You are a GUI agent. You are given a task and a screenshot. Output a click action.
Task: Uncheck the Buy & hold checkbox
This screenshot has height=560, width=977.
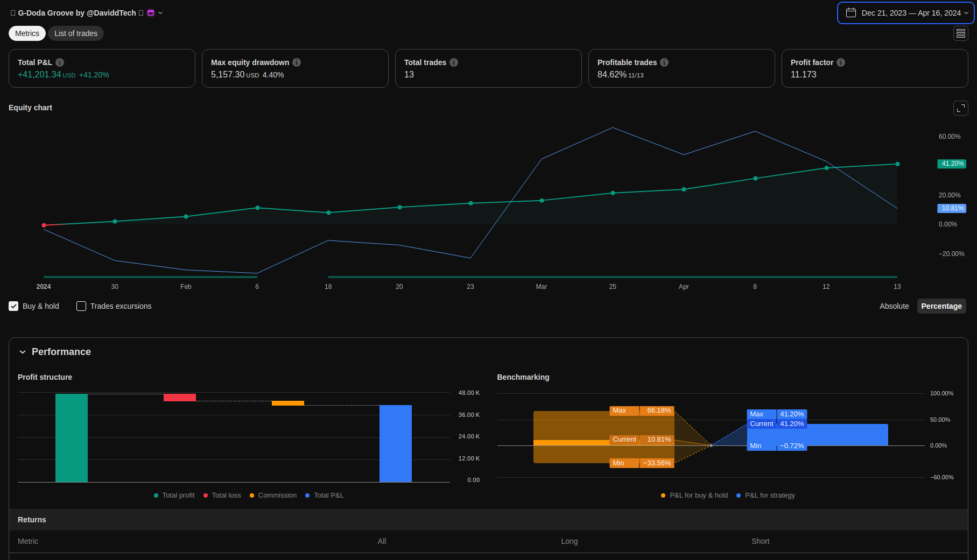(x=13, y=306)
